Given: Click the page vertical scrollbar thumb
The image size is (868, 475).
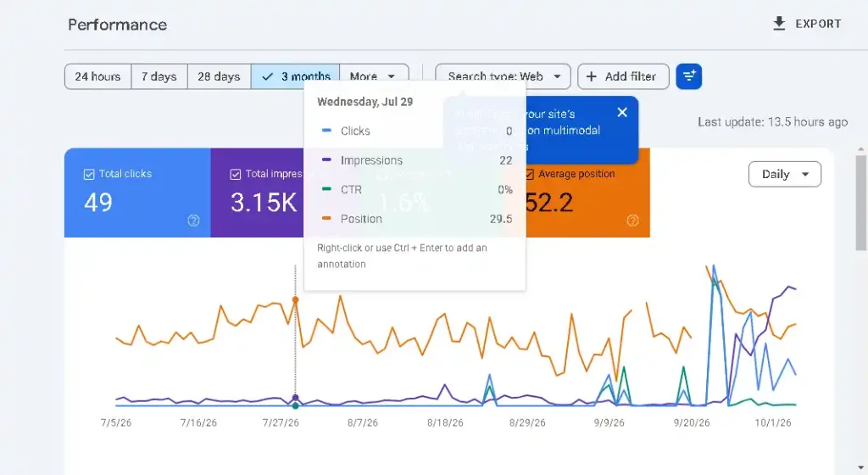Looking at the screenshot, I should click(x=861, y=202).
